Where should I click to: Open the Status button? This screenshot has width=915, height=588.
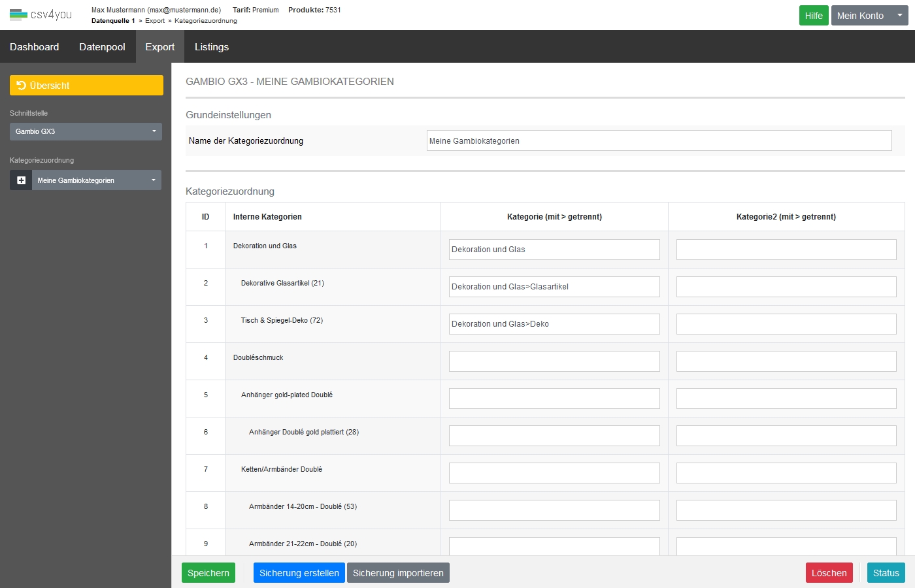point(886,573)
